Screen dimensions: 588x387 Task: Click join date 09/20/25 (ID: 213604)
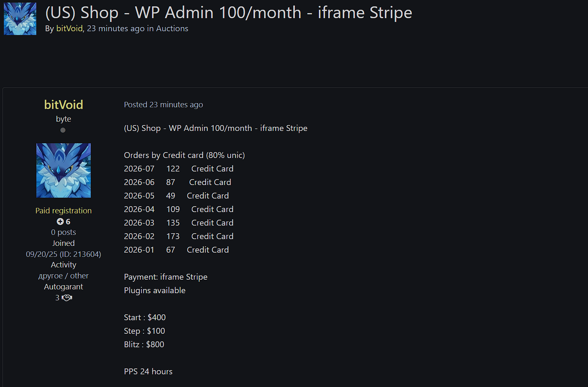[x=63, y=254]
